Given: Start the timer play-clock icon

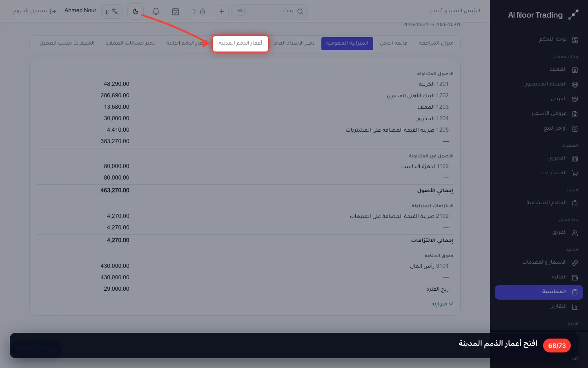Looking at the screenshot, I should 198,11.
